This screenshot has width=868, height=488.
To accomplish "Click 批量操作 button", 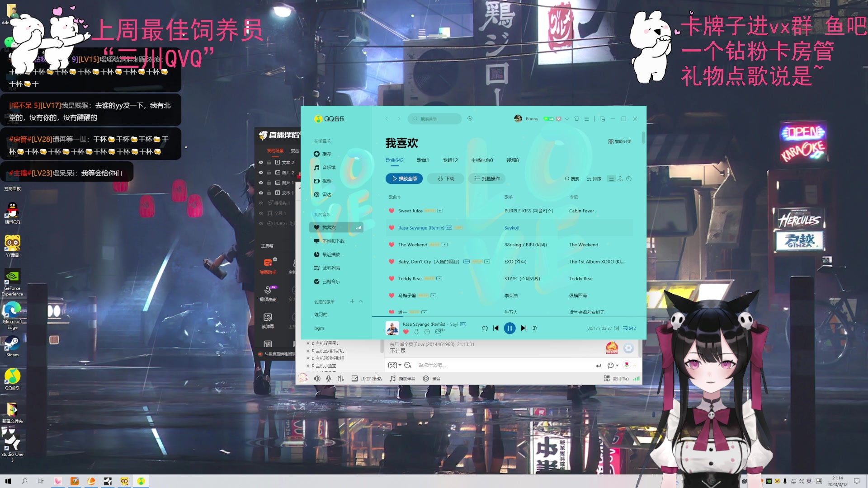I will coord(486,179).
